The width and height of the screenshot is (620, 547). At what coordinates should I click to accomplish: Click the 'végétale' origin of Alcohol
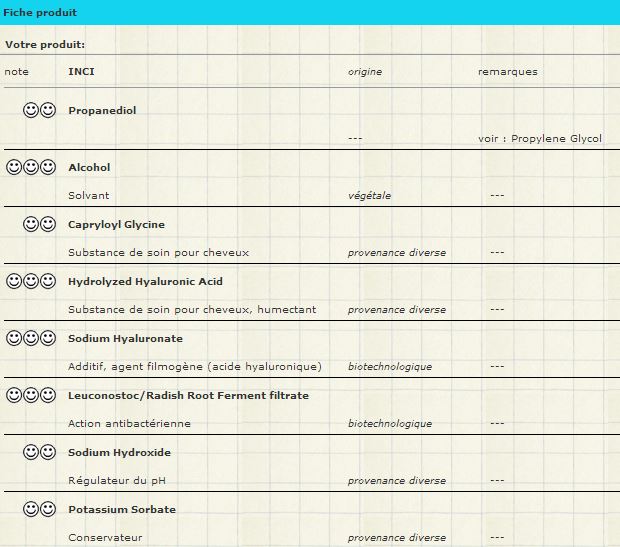pyautogui.click(x=369, y=196)
